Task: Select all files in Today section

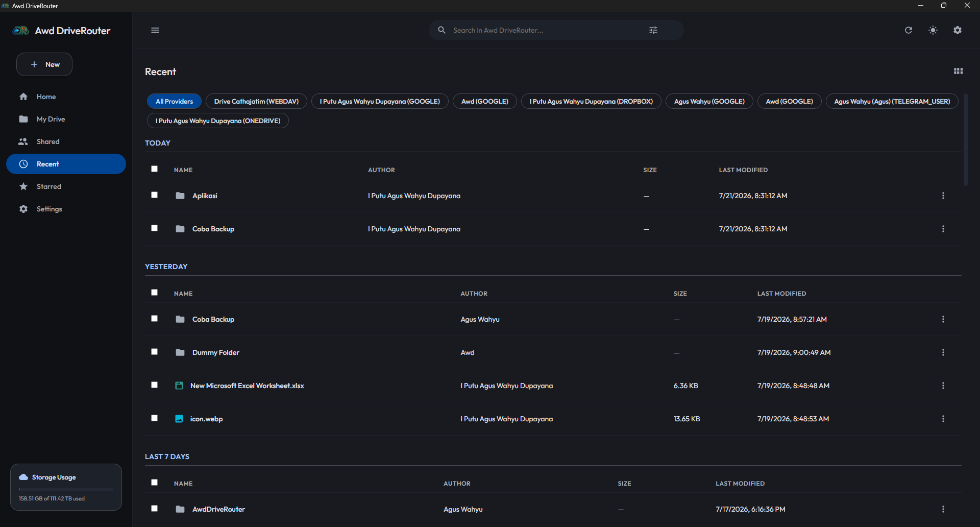Action: click(155, 169)
